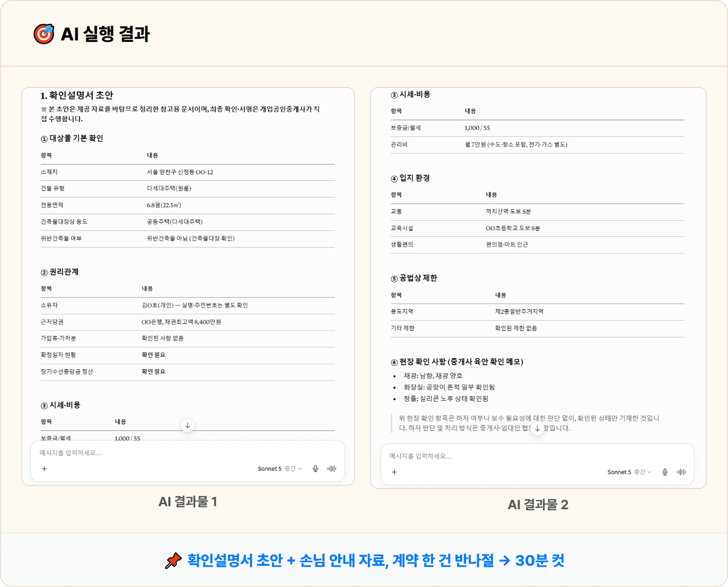Focus the message input field in AI 결과물 1

click(188, 453)
